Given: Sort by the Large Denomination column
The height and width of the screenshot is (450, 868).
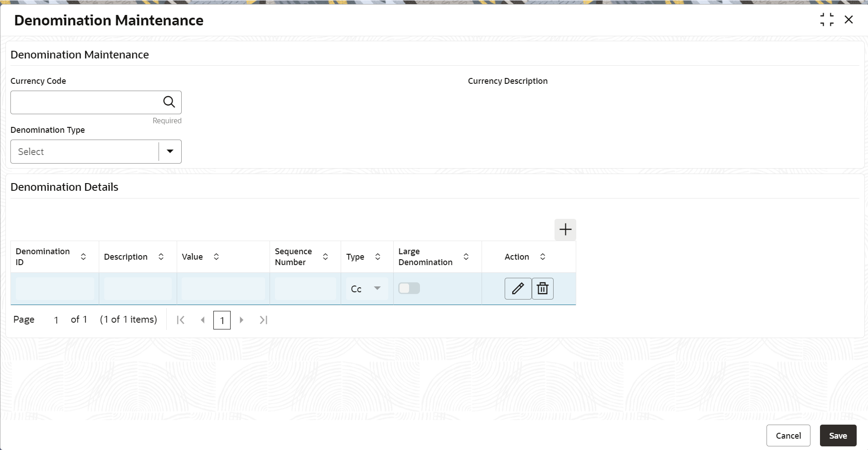Looking at the screenshot, I should [466, 256].
